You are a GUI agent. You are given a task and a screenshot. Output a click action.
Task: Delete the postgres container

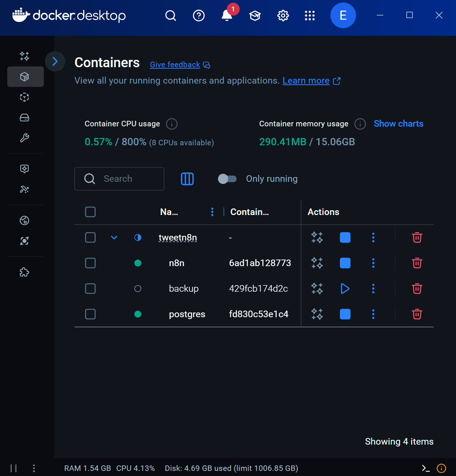[x=417, y=314]
